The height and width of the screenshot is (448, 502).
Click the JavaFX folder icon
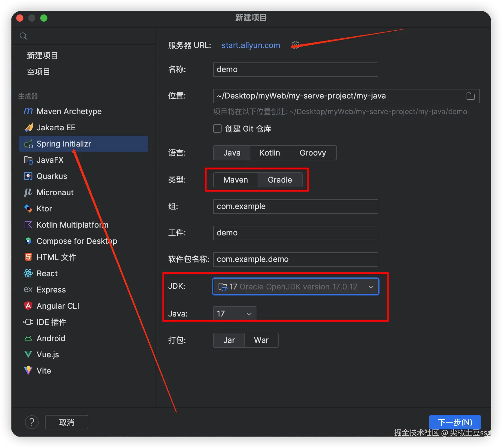coord(28,160)
